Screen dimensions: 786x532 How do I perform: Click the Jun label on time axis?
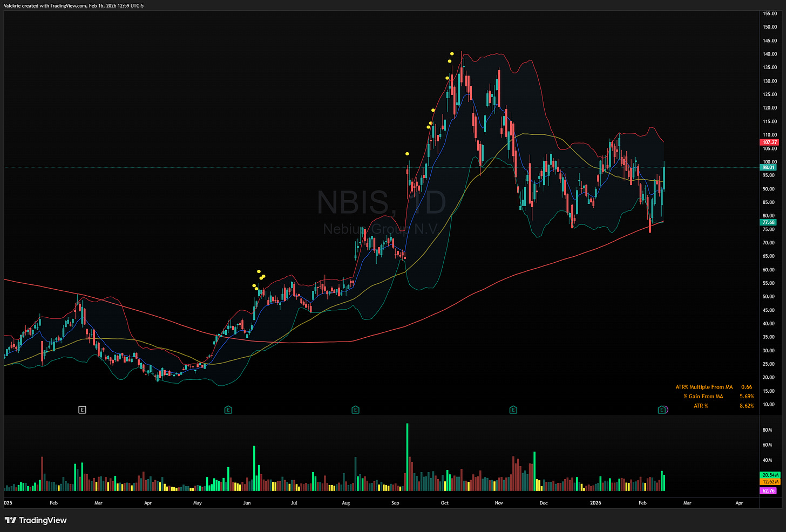[x=247, y=503]
